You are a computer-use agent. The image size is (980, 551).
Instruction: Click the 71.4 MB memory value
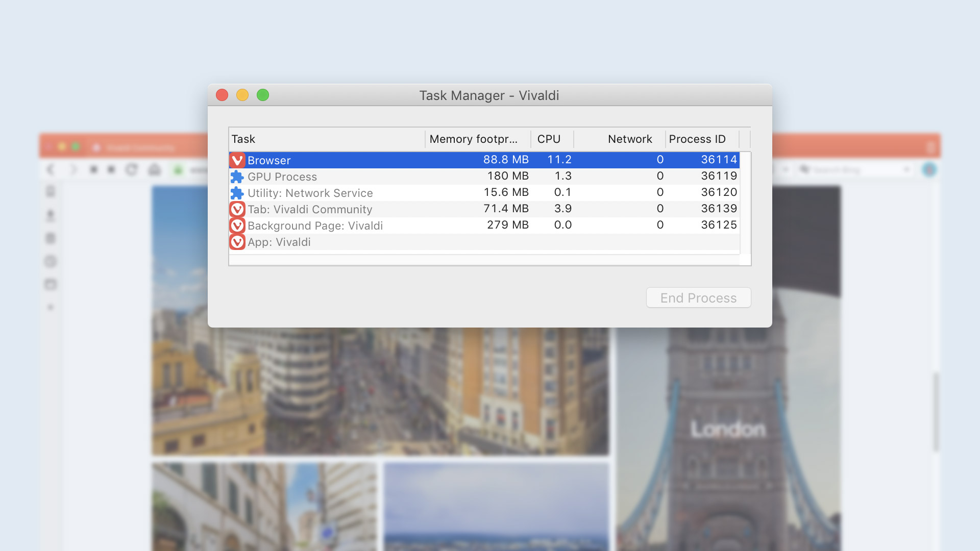(506, 209)
